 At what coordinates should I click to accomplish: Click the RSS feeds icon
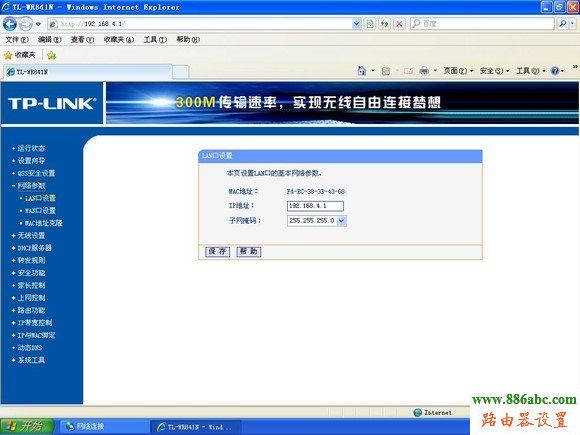pyautogui.click(x=386, y=71)
